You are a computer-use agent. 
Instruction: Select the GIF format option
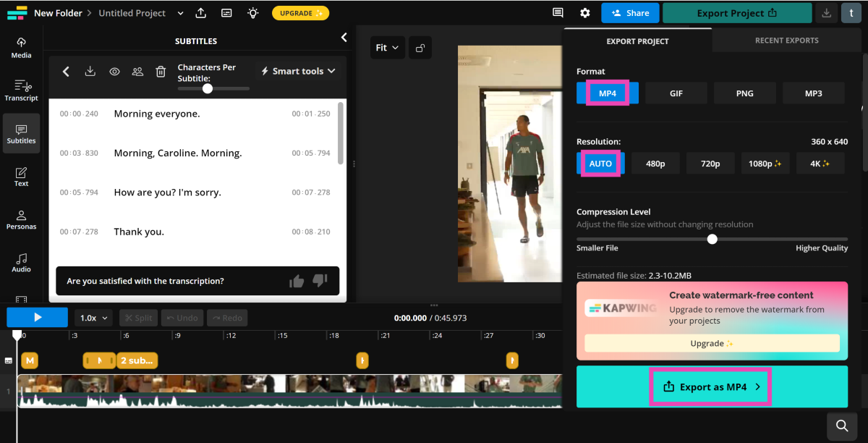click(676, 93)
